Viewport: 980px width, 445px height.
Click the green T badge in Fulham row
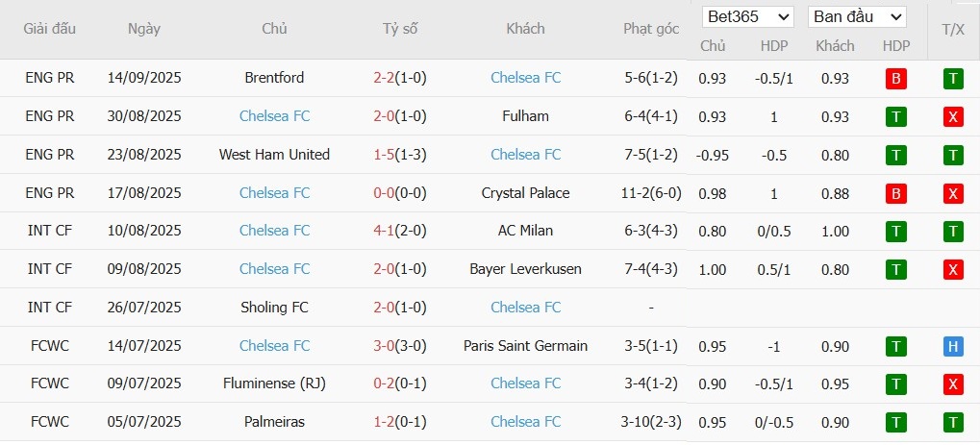(896, 117)
